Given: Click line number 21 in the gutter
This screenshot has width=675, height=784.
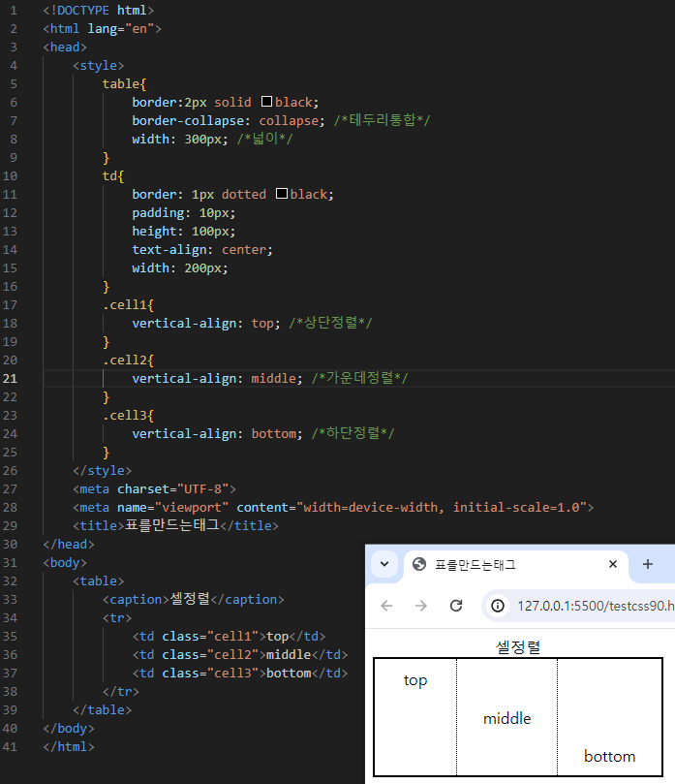Looking at the screenshot, I should [x=10, y=379].
